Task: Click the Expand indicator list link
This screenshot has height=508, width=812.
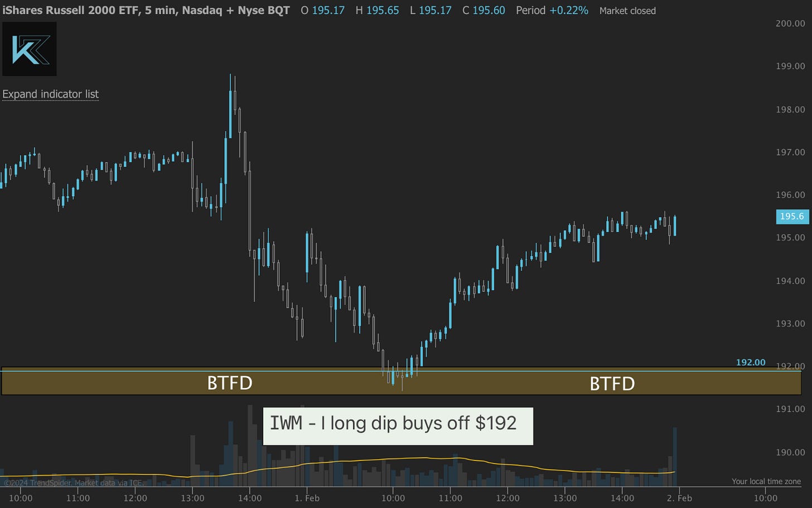Action: (50, 94)
